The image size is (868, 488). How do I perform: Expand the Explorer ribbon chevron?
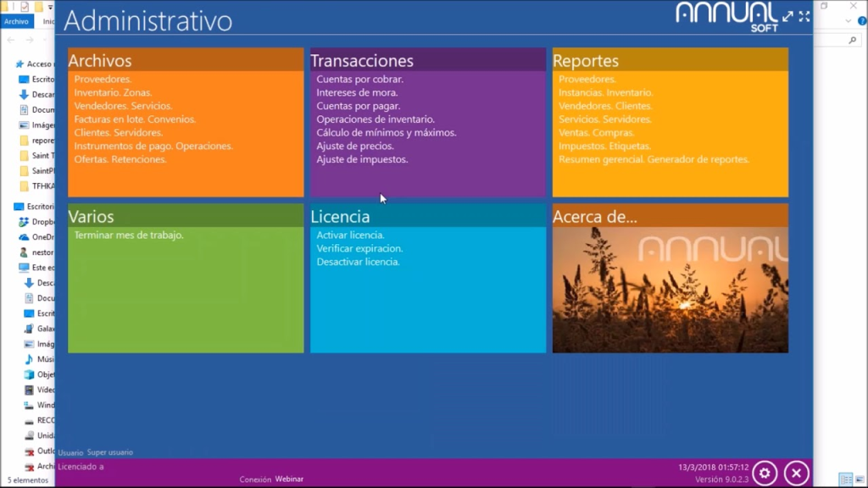click(x=846, y=21)
